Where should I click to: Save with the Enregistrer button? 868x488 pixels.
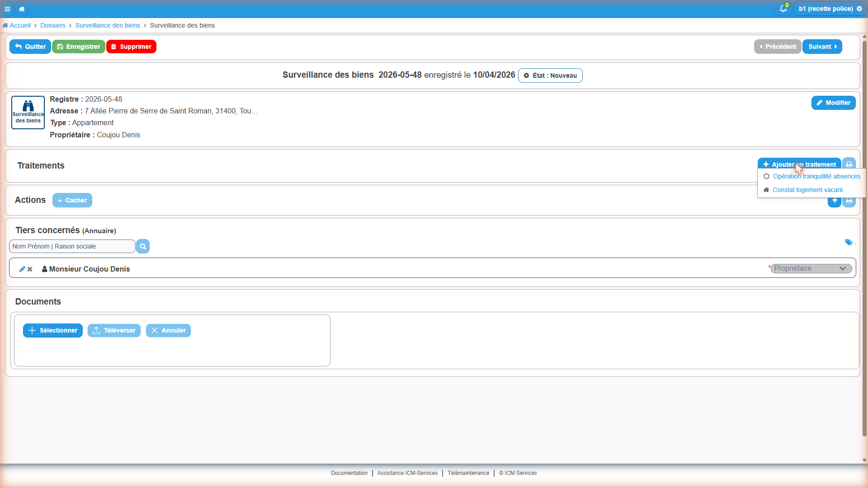pyautogui.click(x=79, y=47)
